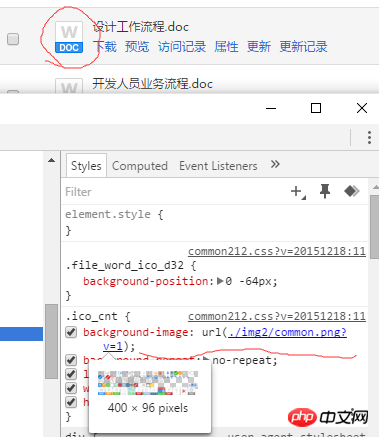Expand the background-repeat value triangle
This screenshot has width=379, height=437.
[206, 360]
